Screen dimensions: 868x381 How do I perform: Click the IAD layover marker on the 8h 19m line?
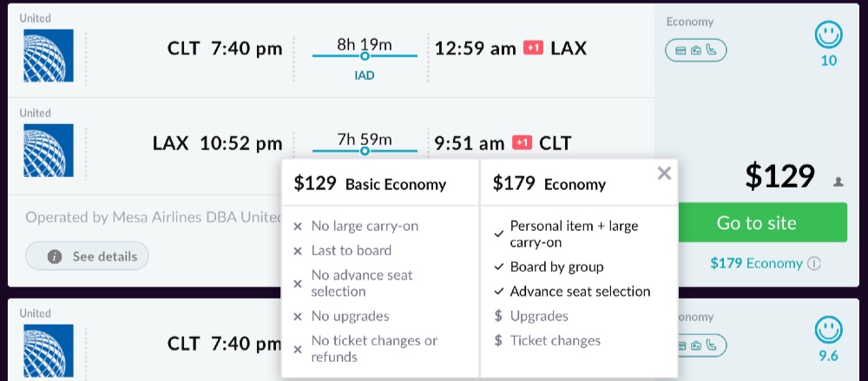[365, 56]
